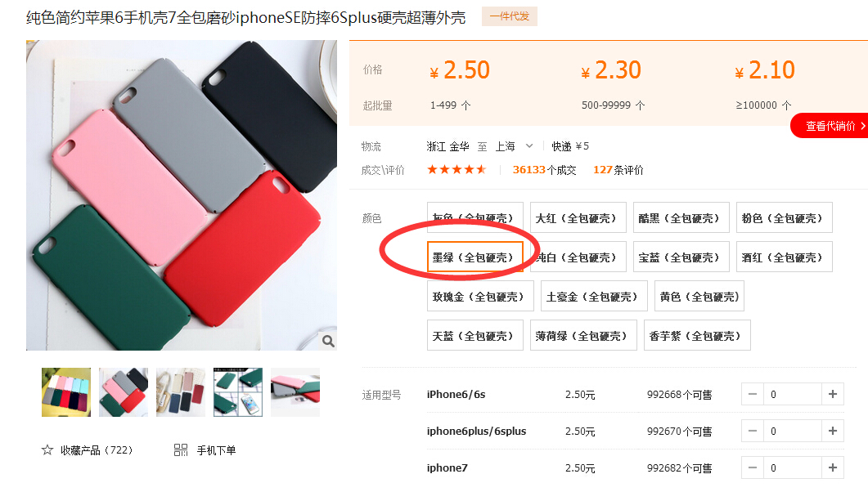
Task: Expand the 上海 destination dropdown
Action: point(528,146)
